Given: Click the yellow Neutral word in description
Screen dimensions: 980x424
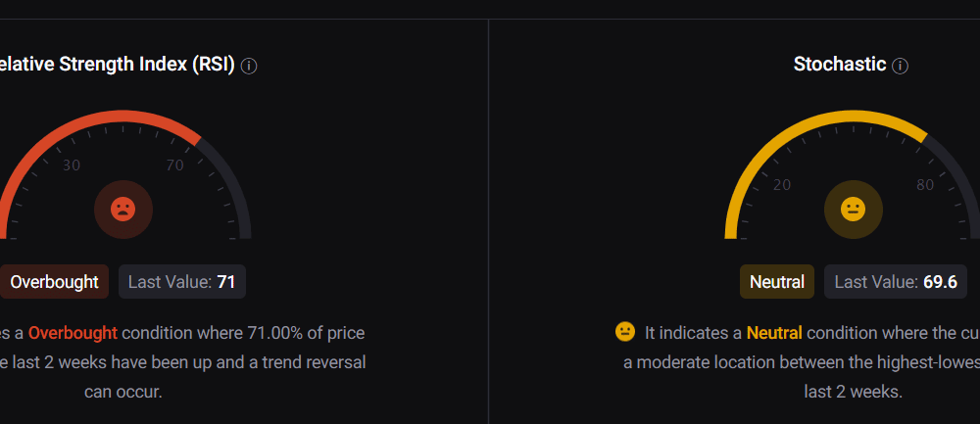Looking at the screenshot, I should [774, 333].
